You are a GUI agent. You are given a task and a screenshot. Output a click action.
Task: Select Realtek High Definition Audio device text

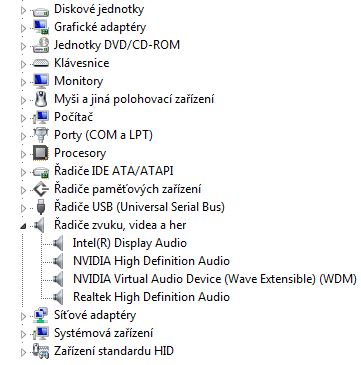click(x=151, y=297)
